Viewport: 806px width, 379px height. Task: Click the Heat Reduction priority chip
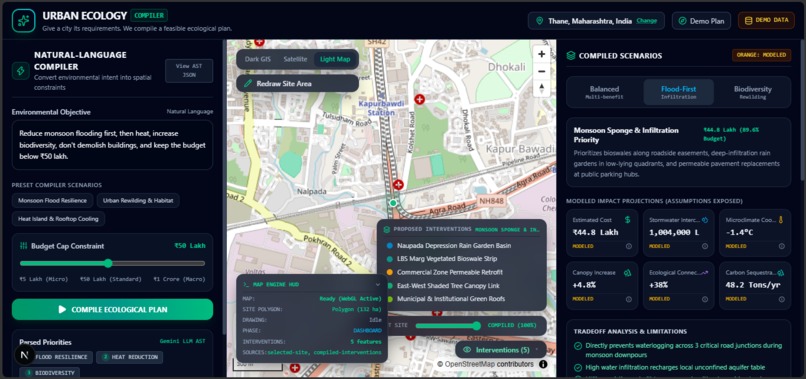click(130, 357)
